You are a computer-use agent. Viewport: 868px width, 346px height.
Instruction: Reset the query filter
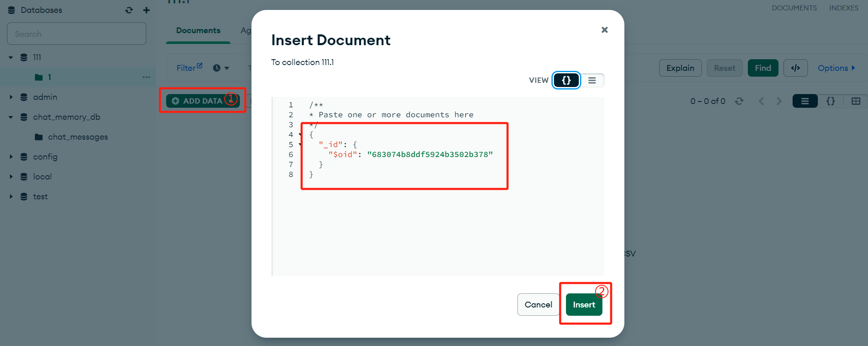point(724,68)
